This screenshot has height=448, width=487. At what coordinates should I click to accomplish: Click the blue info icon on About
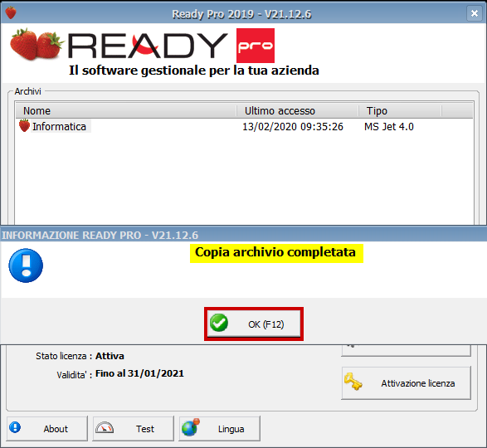(x=15, y=427)
